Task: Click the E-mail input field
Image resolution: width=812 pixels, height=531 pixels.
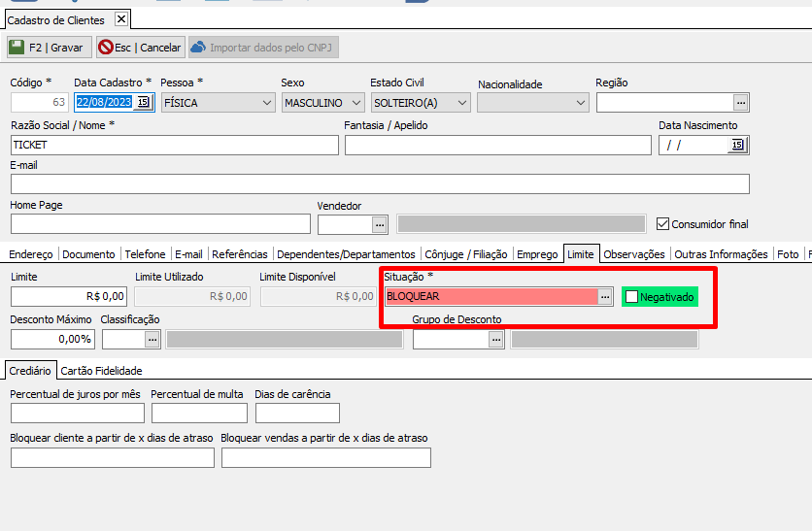Action: 380,184
